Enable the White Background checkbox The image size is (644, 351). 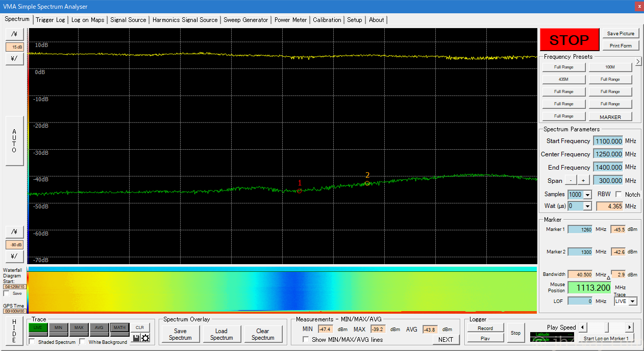(83, 342)
